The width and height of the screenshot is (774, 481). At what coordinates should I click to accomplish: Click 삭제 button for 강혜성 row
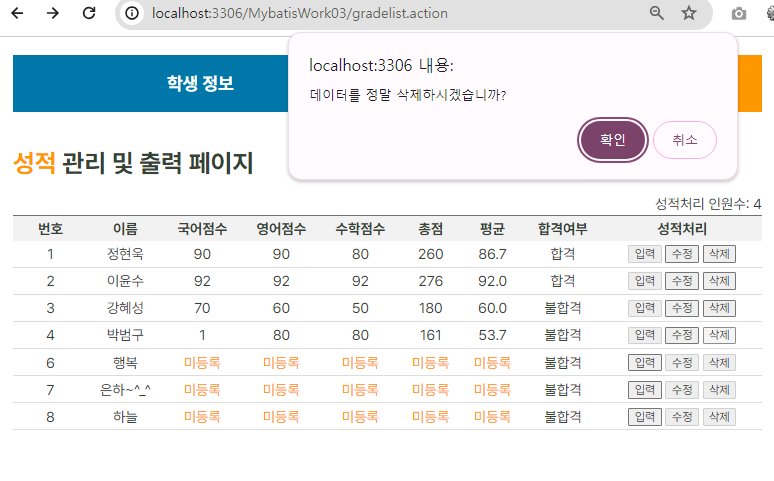coord(719,308)
